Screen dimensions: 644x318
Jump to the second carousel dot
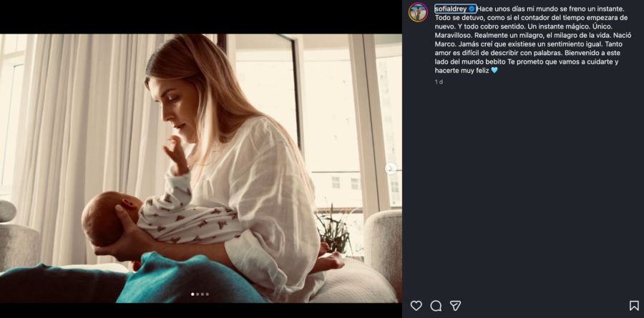pos(197,294)
